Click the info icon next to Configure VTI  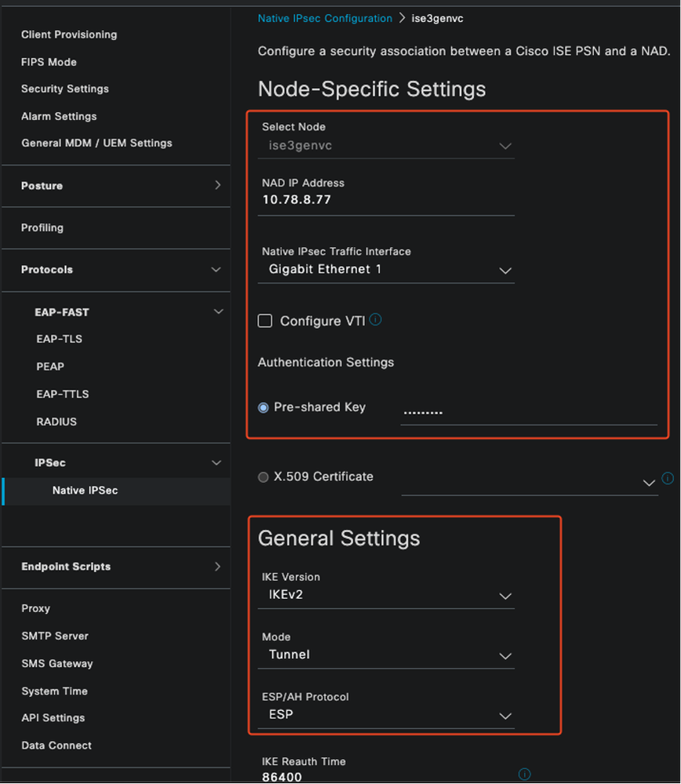[x=376, y=319]
